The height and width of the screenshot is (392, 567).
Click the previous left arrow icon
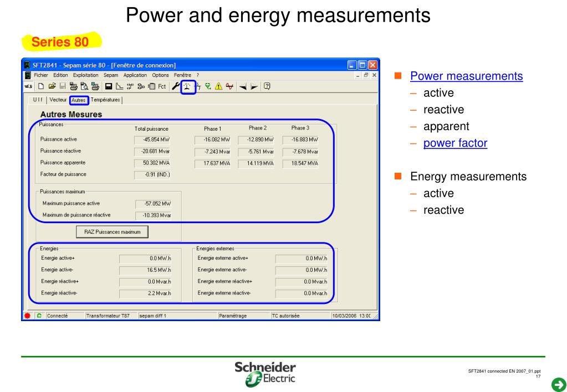pos(243,87)
